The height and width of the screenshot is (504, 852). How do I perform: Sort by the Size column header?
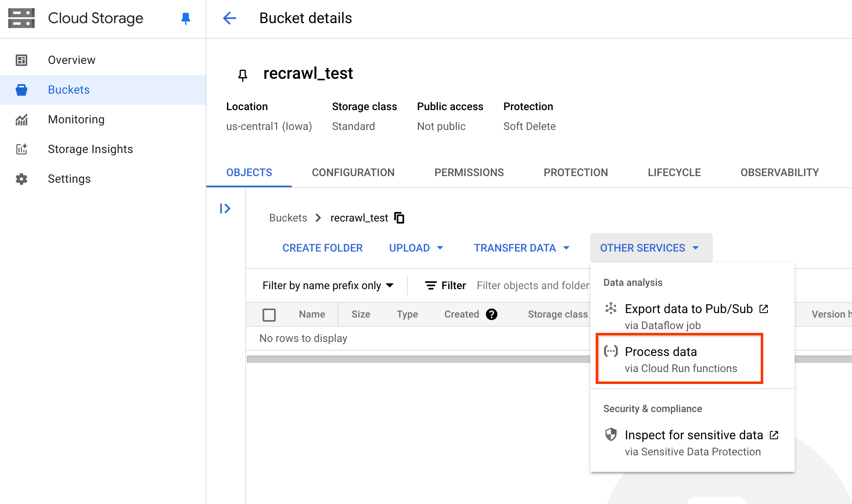(x=360, y=314)
